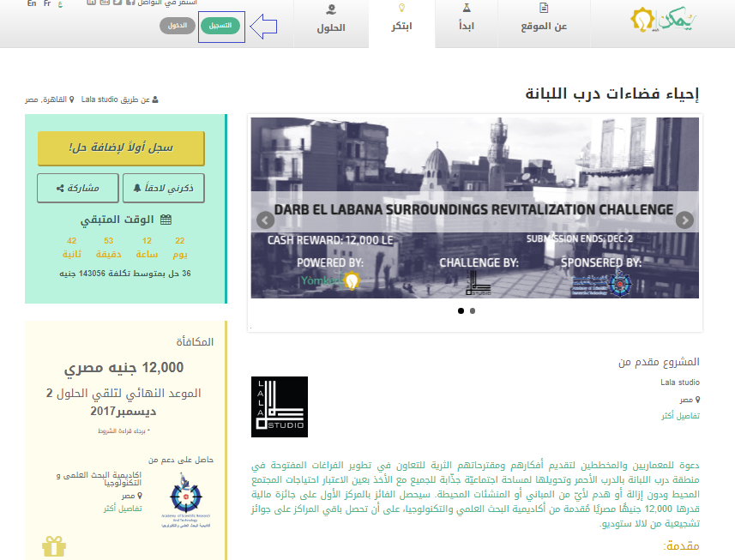This screenshot has height=560, width=735.
Task: Go to next slide with right carousel arrow
Action: tap(684, 220)
